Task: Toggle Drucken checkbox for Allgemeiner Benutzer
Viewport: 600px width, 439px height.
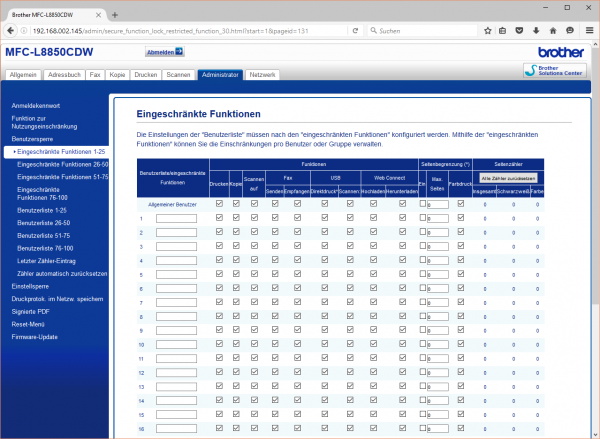Action: pyautogui.click(x=219, y=203)
